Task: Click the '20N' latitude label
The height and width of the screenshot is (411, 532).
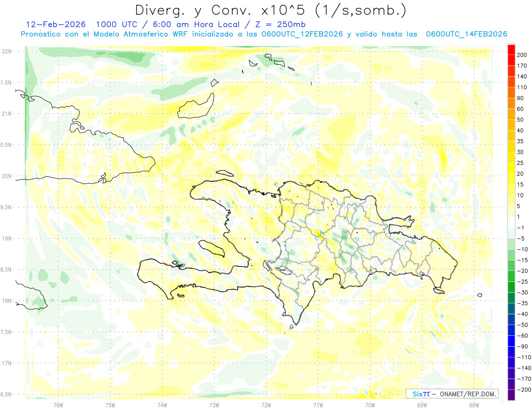Action: [x=7, y=176]
